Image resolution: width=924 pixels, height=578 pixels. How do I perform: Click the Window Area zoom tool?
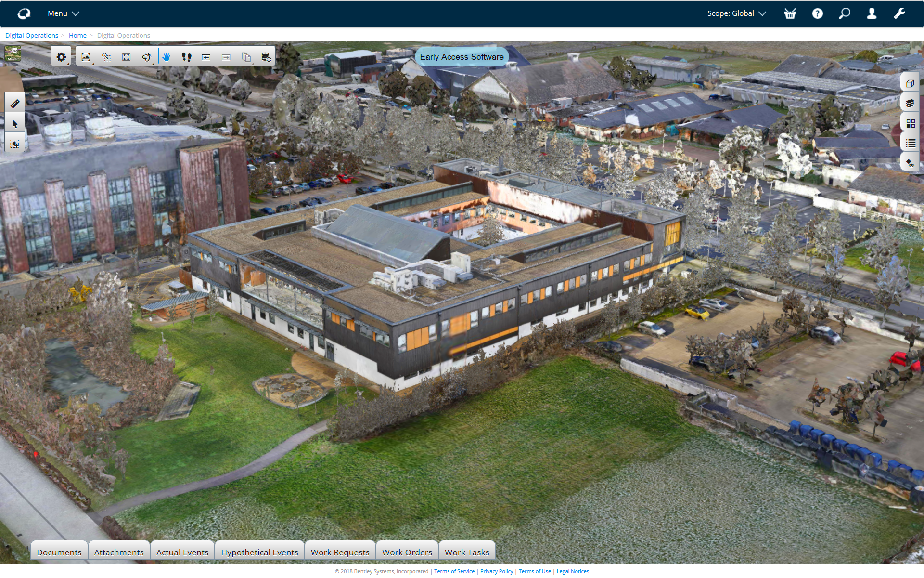[106, 57]
